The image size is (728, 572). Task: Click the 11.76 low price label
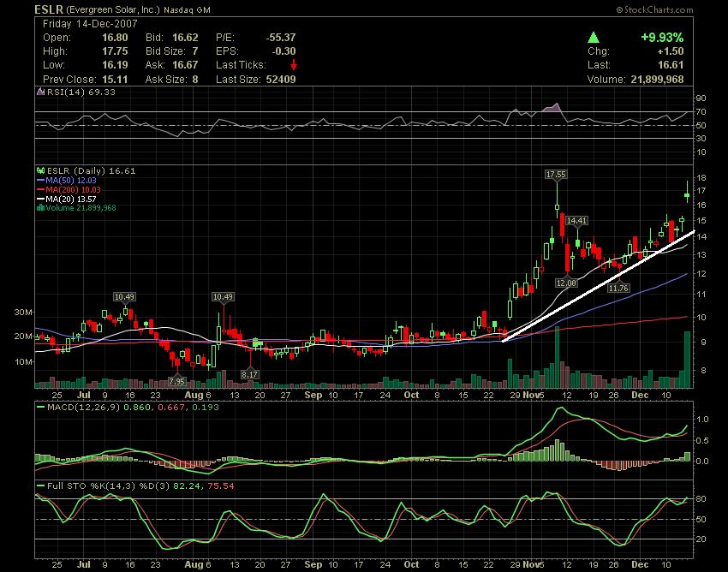pyautogui.click(x=618, y=289)
